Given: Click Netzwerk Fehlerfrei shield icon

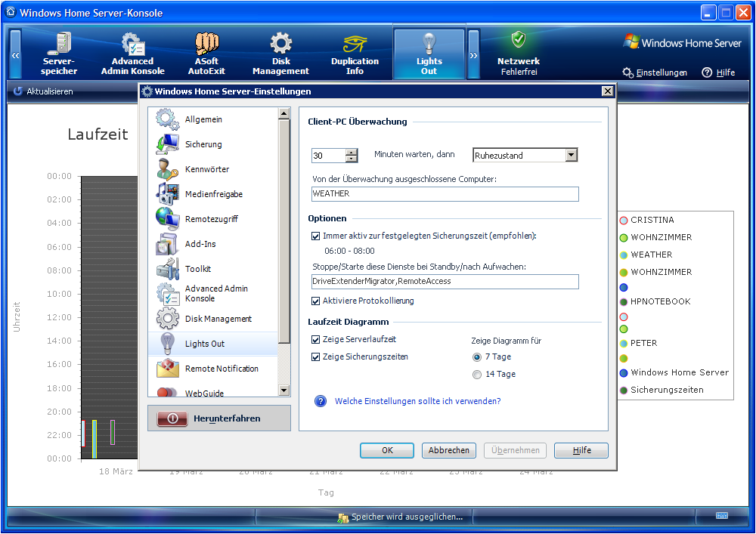Looking at the screenshot, I should click(x=519, y=39).
